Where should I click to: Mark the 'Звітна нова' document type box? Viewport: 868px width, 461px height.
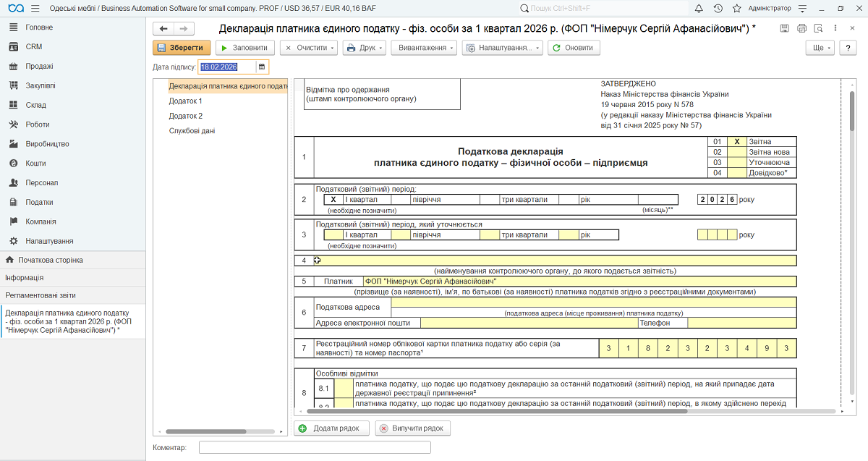736,153
